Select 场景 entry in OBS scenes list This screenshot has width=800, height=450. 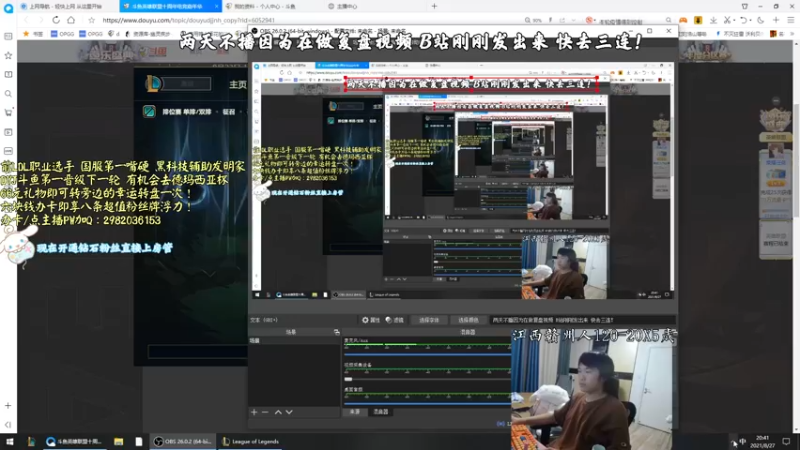[x=294, y=340]
